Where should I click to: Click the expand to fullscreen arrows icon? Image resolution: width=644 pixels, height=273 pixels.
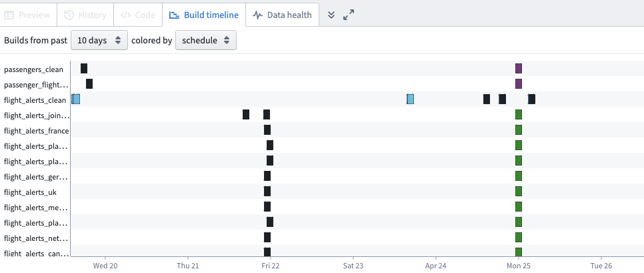349,15
